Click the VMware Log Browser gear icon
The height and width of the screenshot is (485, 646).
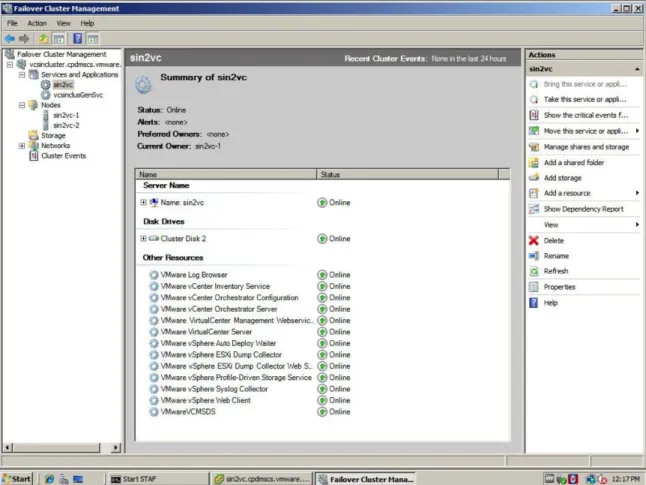pos(154,275)
